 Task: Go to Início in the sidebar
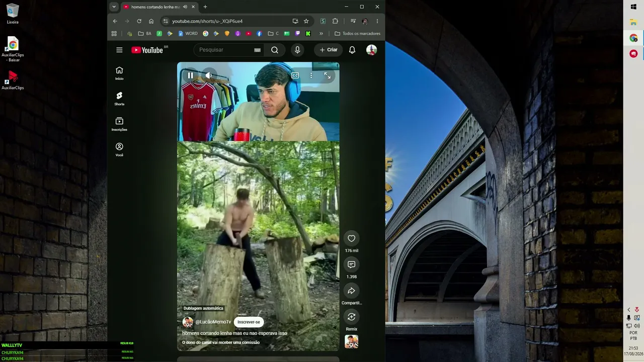coord(119,73)
